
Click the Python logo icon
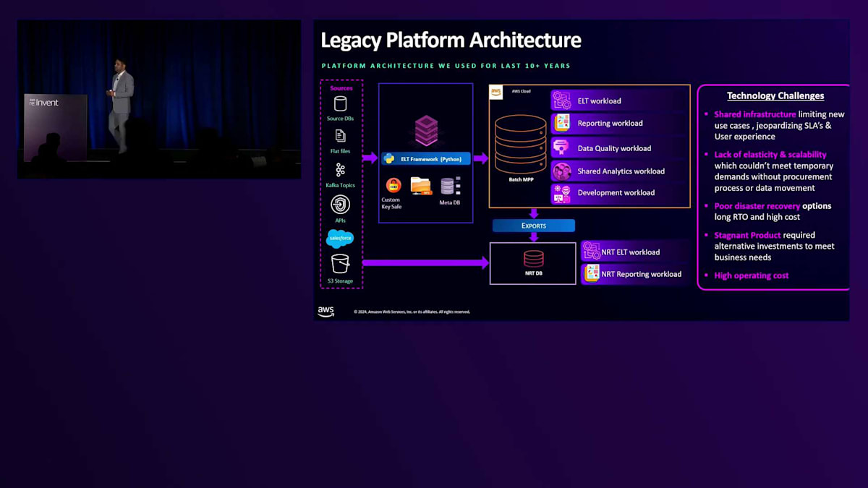click(x=389, y=158)
